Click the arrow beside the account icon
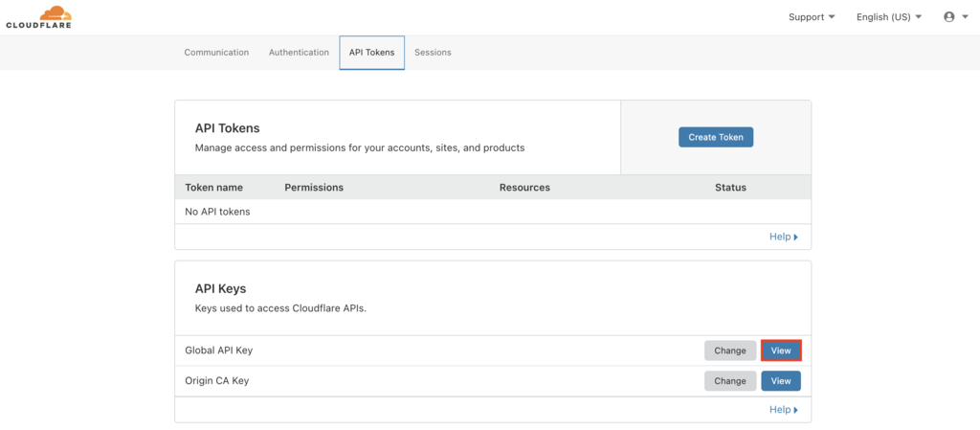Screen dimensions: 980x430 [x=964, y=17]
